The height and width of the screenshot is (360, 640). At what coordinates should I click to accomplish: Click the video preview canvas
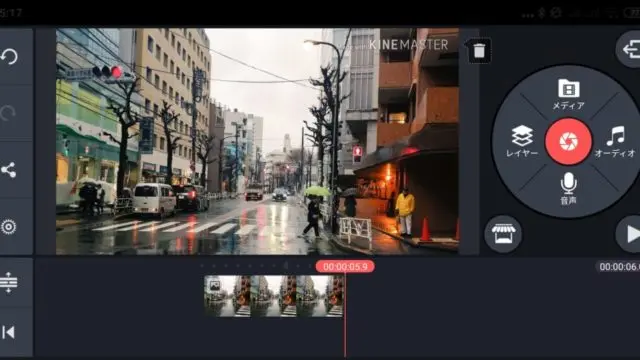click(x=257, y=141)
